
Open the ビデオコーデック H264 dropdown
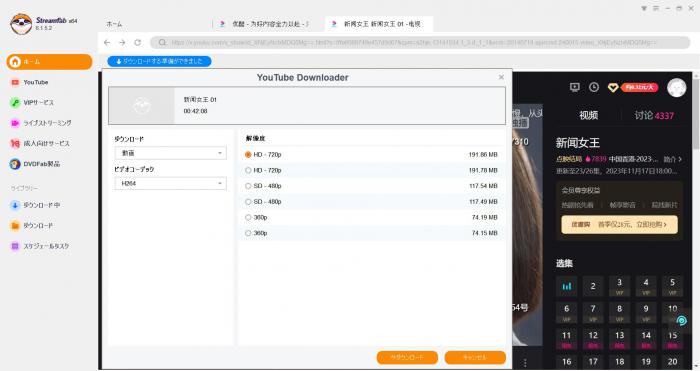[171, 183]
